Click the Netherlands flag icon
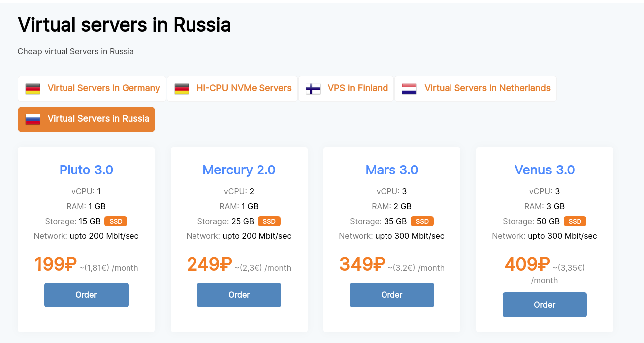This screenshot has height=343, width=644. 409,89
